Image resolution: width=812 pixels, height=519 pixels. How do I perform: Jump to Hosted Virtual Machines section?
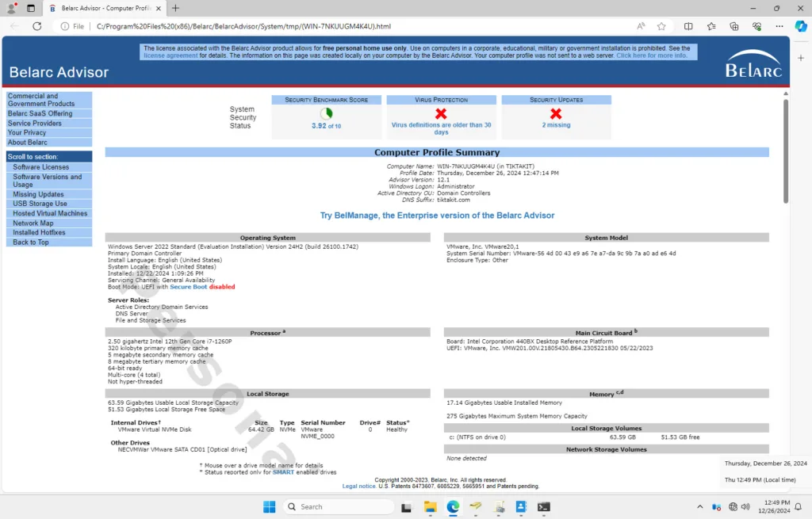49,213
